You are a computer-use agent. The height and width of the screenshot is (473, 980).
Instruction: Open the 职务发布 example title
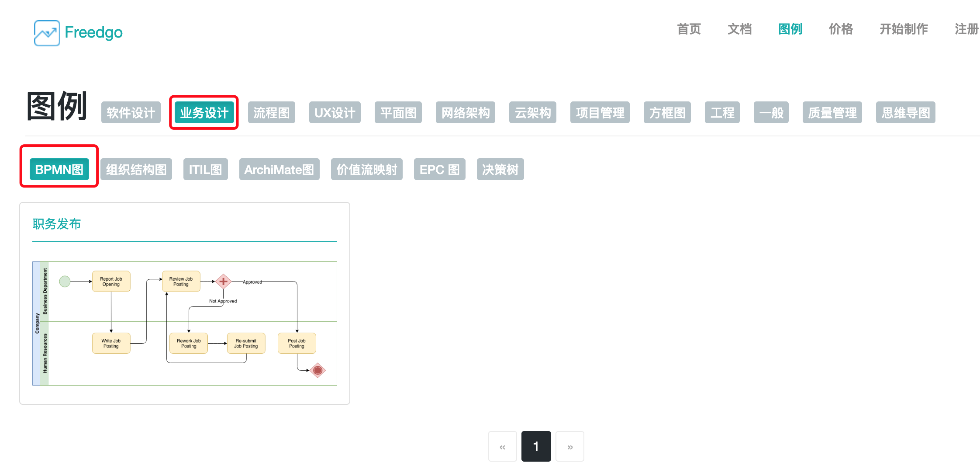tap(57, 224)
